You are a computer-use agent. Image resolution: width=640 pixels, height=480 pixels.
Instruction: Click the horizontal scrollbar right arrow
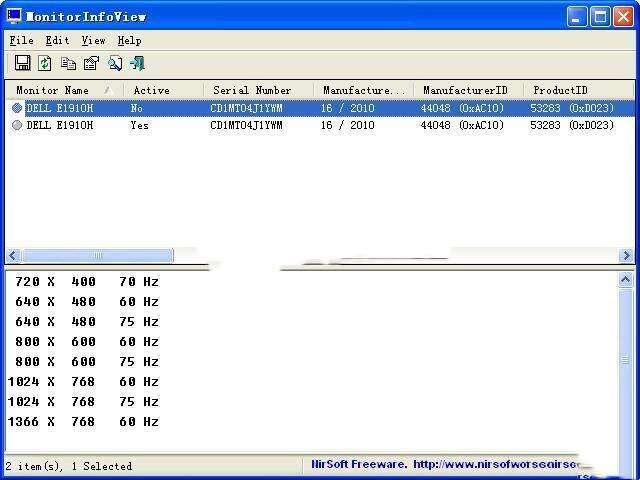point(627,256)
